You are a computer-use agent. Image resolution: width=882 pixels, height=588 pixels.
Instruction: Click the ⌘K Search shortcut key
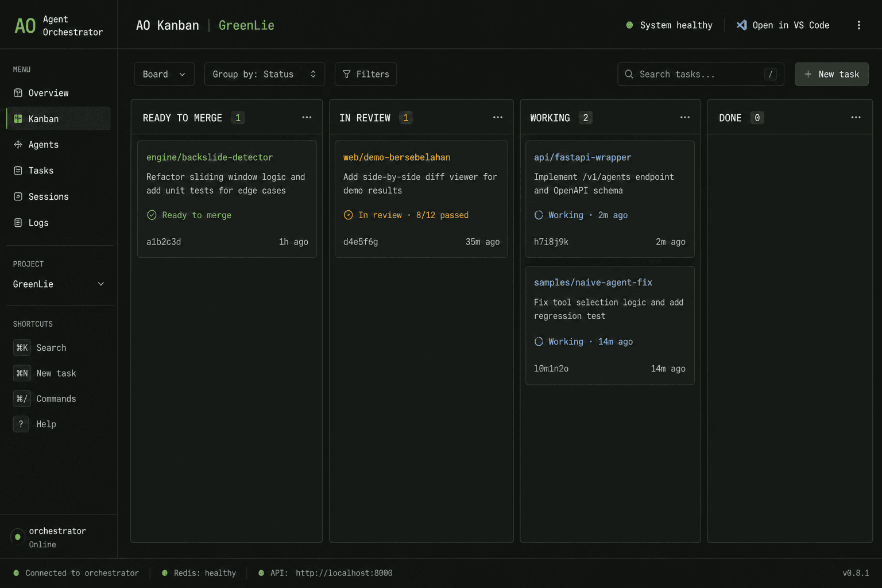22,348
